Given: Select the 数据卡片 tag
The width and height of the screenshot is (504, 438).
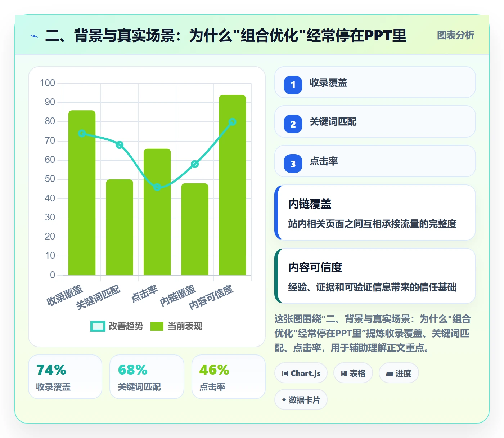Looking at the screenshot, I should point(301,400).
